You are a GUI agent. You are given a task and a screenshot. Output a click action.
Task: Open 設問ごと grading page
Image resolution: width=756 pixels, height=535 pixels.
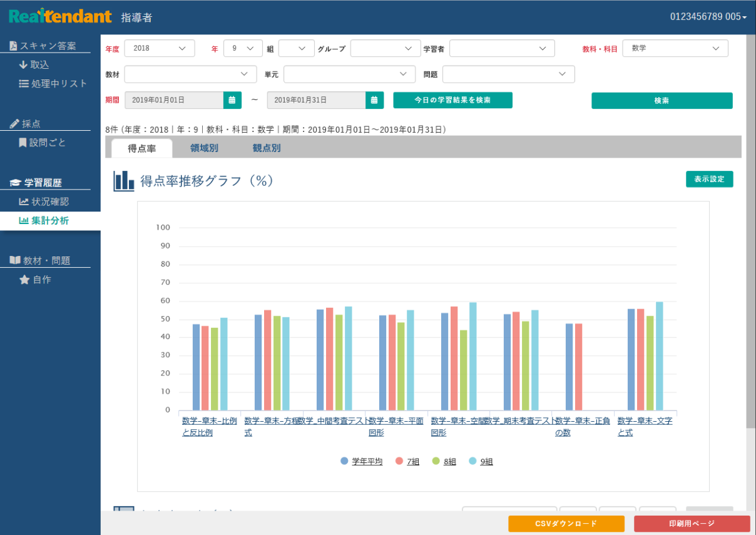(x=47, y=143)
